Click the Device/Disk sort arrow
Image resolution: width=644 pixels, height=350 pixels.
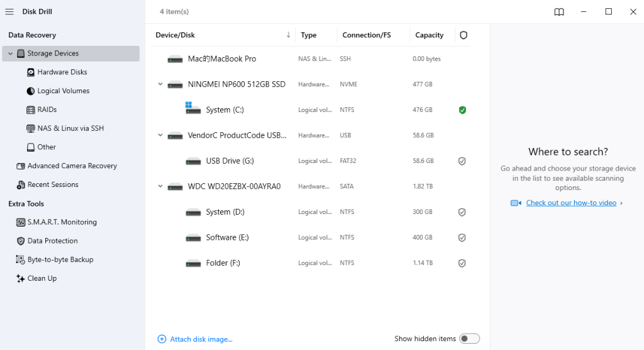tap(288, 35)
